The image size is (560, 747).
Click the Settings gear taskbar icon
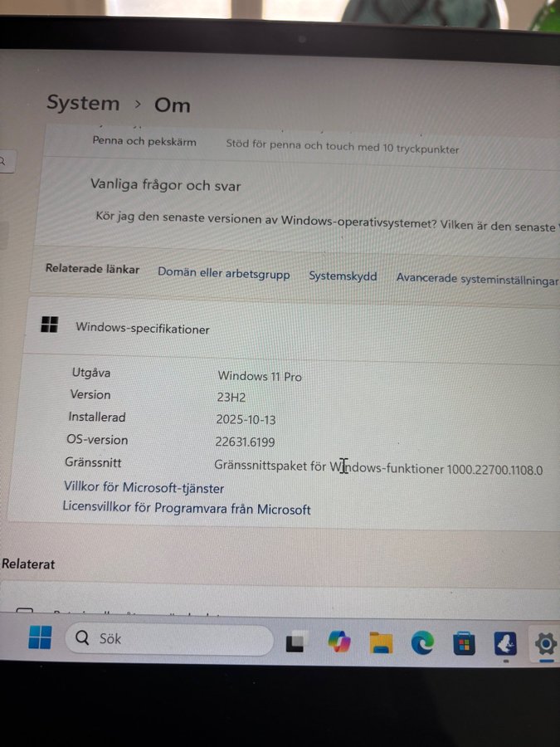click(x=545, y=643)
